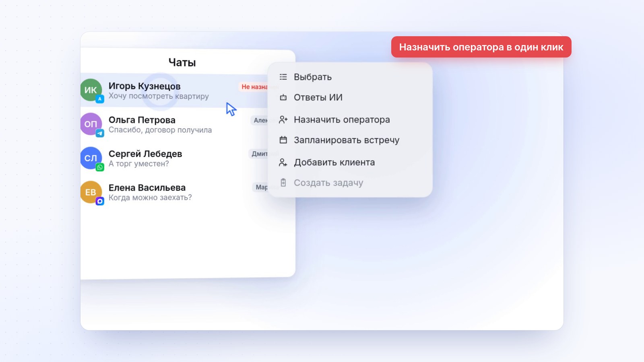Click message А торг уместен?
Viewport: 644px width, 362px height.
pyautogui.click(x=139, y=164)
